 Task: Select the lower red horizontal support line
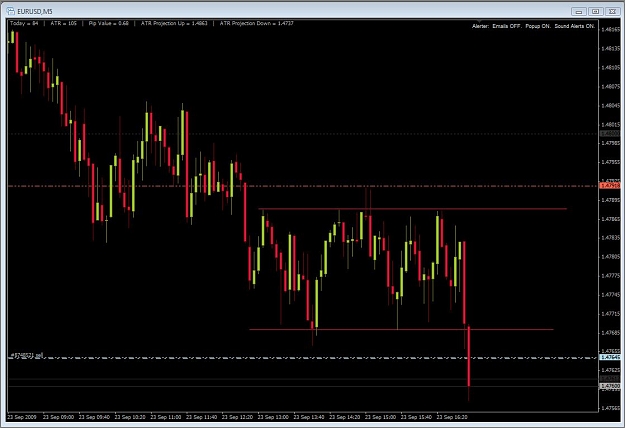pyautogui.click(x=401, y=329)
